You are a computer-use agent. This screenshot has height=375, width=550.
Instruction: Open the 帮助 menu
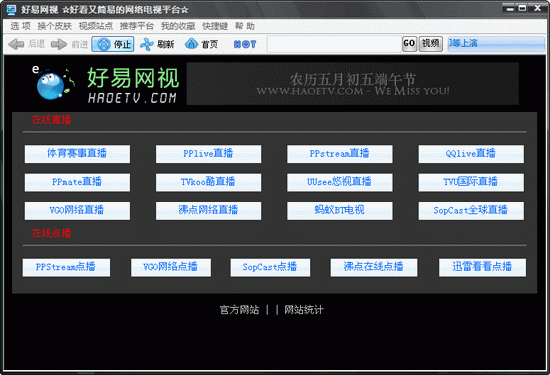pos(244,26)
